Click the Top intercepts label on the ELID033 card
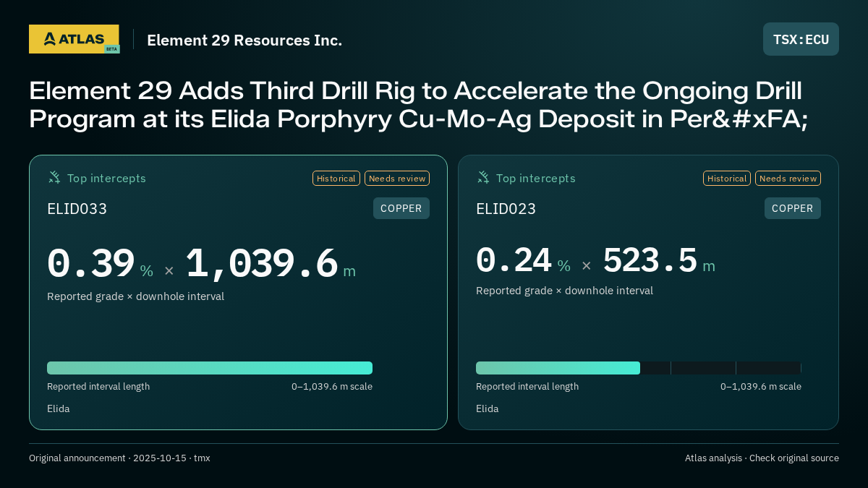The width and height of the screenshot is (868, 488). coord(106,178)
